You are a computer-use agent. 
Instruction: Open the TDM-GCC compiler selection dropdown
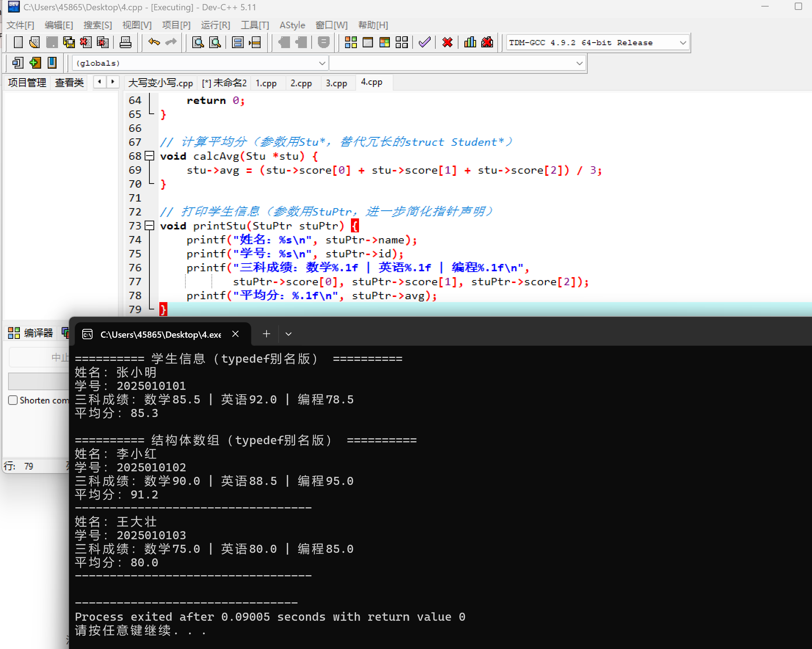[x=682, y=43]
